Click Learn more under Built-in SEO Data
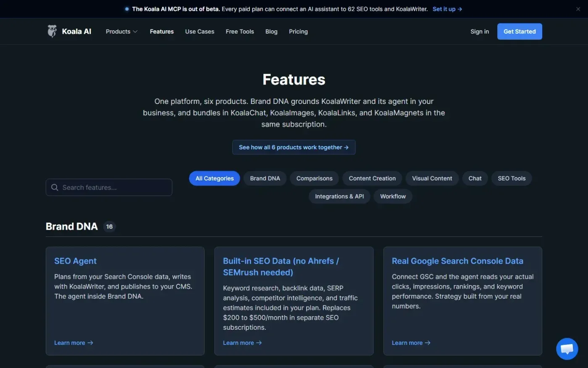Screen dimensions: 588x368 242,343
